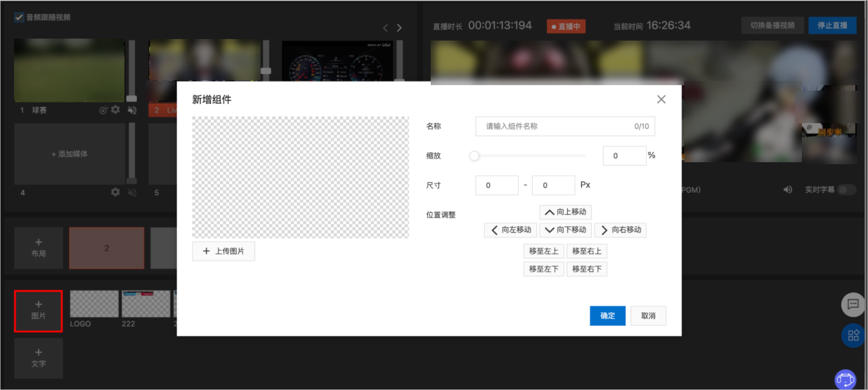The image size is (868, 390).
Task: Select layout tile number 2
Action: click(x=107, y=248)
